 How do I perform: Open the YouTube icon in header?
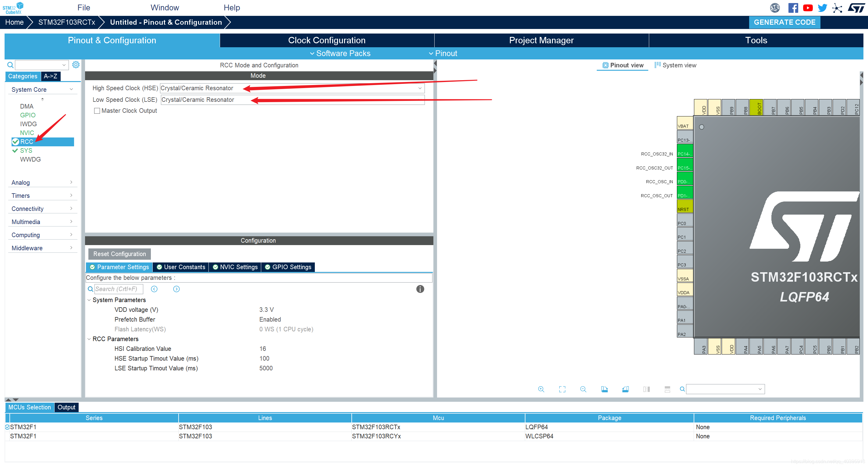[x=808, y=8]
